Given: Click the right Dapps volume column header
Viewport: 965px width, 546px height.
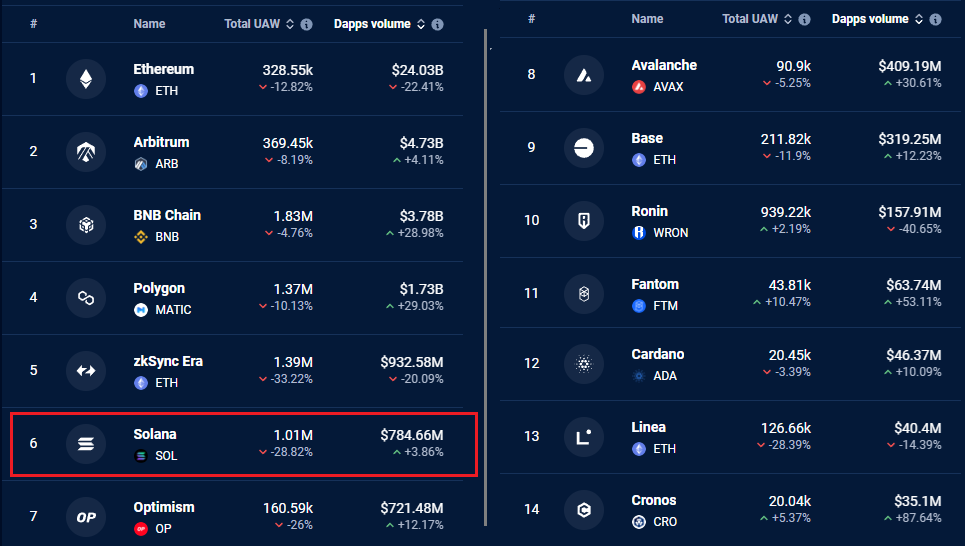Looking at the screenshot, I should pos(870,19).
